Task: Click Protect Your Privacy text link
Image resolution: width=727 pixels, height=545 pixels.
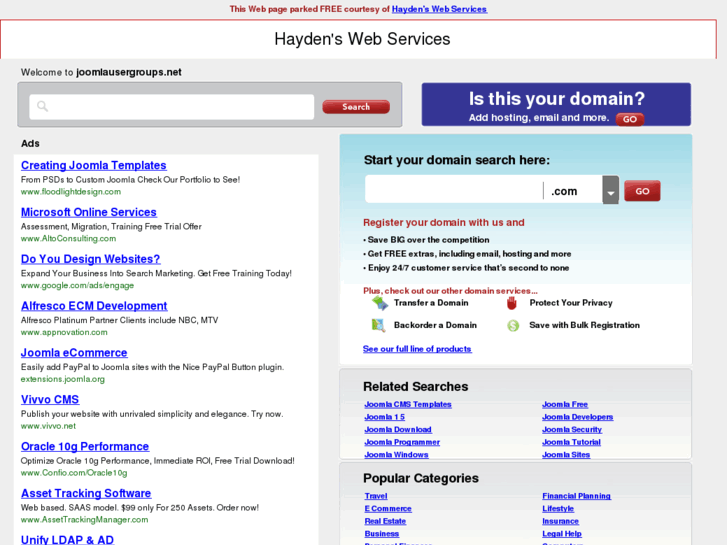Action: point(571,303)
